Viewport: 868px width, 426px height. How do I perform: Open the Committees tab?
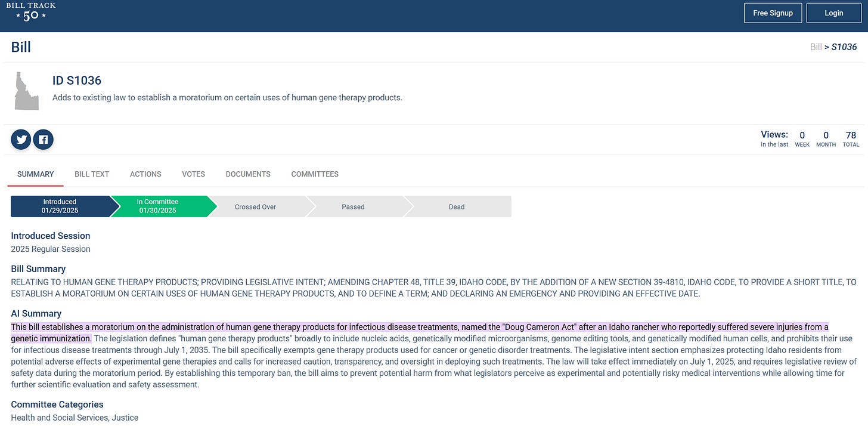(x=315, y=174)
